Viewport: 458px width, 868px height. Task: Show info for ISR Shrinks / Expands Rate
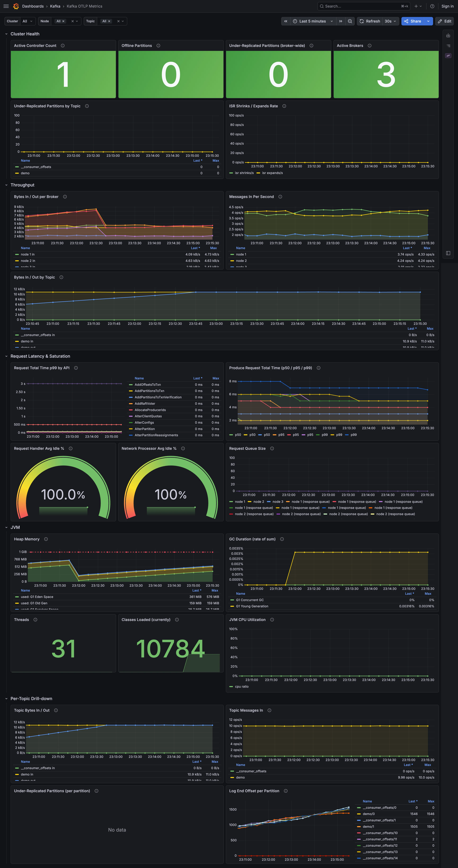point(284,106)
